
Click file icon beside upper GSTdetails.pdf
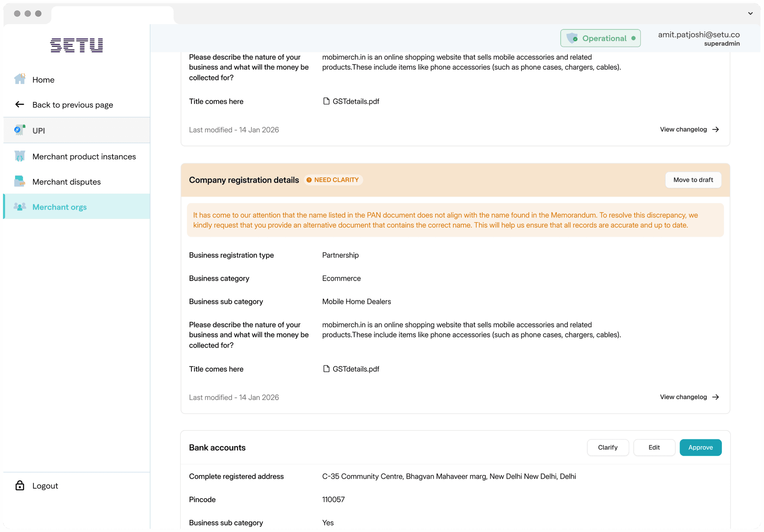(x=326, y=101)
